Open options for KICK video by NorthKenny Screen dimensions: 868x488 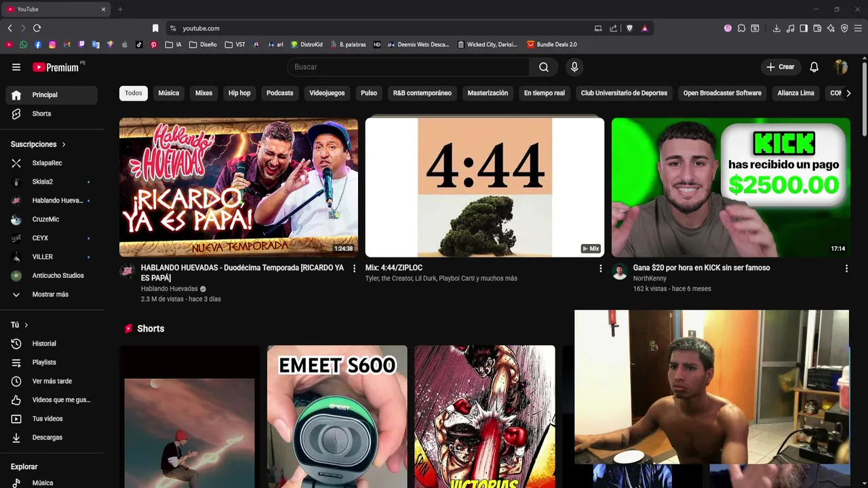click(846, 269)
